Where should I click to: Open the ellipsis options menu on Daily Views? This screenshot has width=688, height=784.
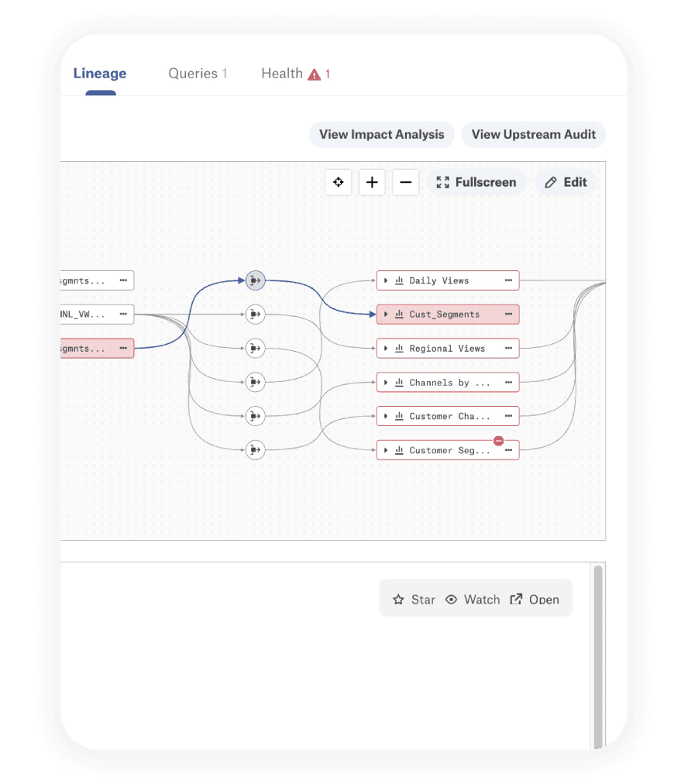click(509, 280)
